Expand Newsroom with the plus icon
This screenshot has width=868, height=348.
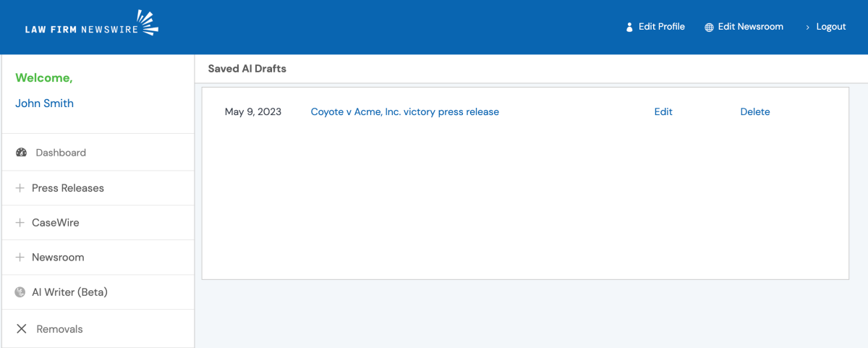pos(20,258)
